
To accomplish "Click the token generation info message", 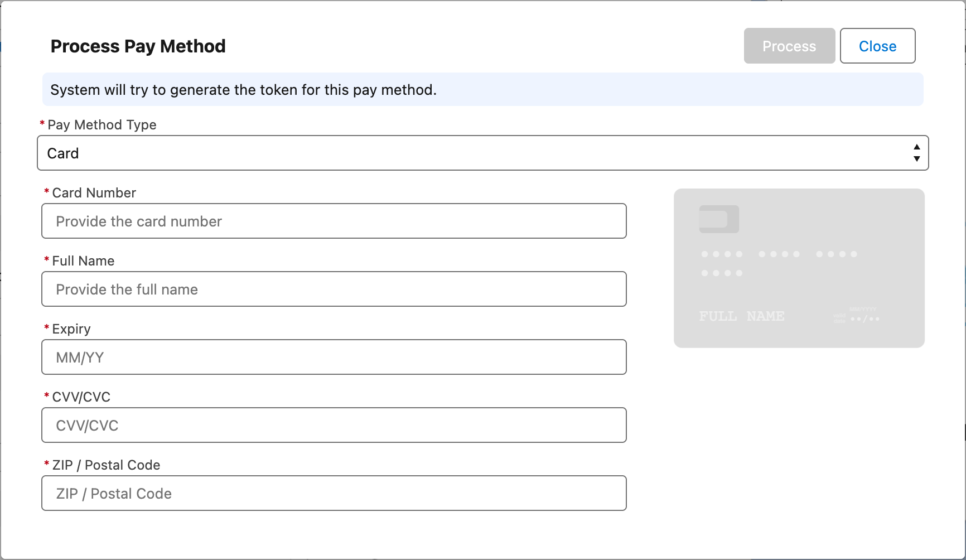I will pyautogui.click(x=482, y=89).
